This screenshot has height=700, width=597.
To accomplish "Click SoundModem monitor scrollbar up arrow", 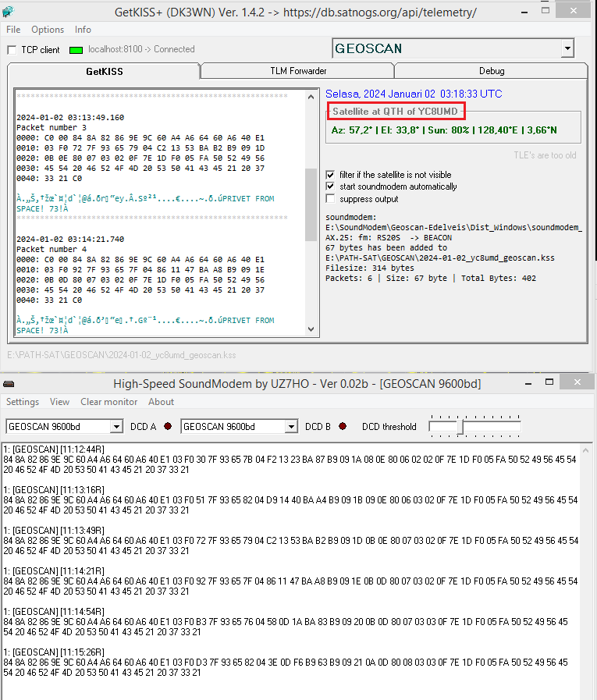I will click(x=585, y=450).
